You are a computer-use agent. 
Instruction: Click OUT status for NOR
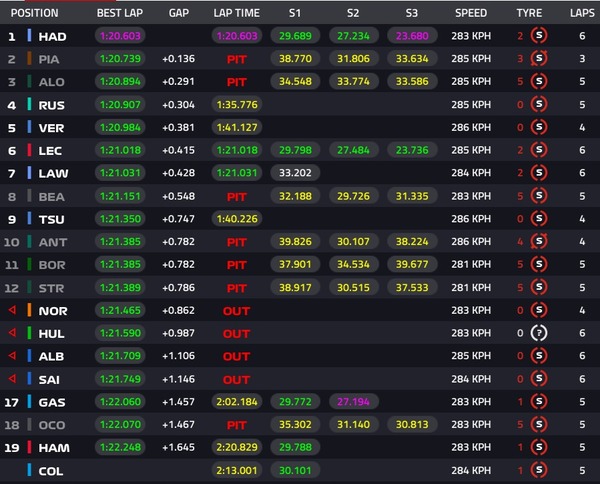tap(236, 311)
